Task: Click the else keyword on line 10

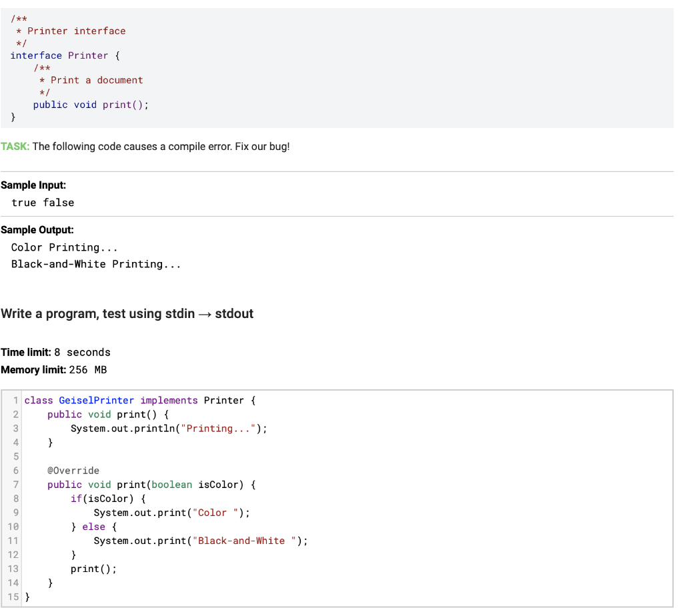Action: tap(93, 526)
